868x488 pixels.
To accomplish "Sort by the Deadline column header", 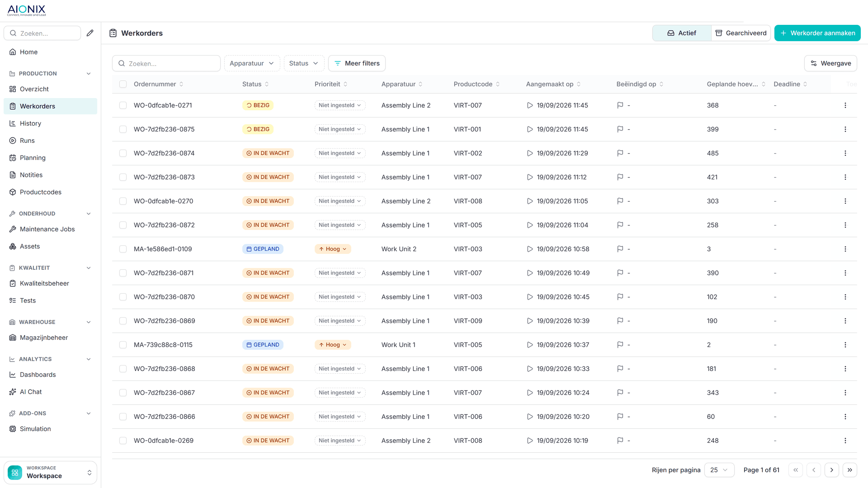I will (790, 84).
